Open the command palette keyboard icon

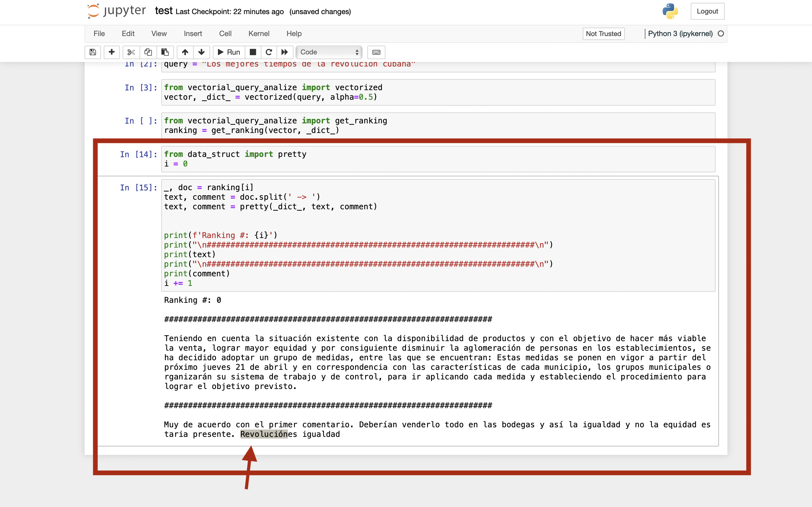(x=376, y=52)
